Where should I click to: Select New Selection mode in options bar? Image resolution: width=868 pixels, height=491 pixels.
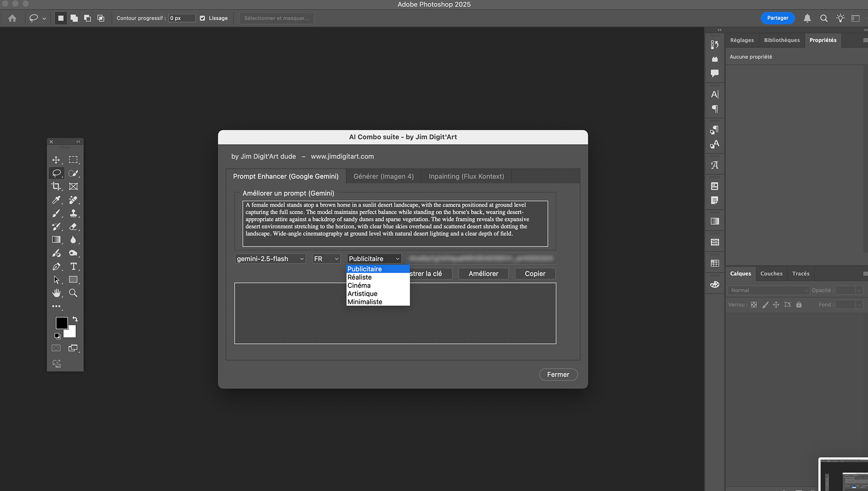pyautogui.click(x=61, y=18)
